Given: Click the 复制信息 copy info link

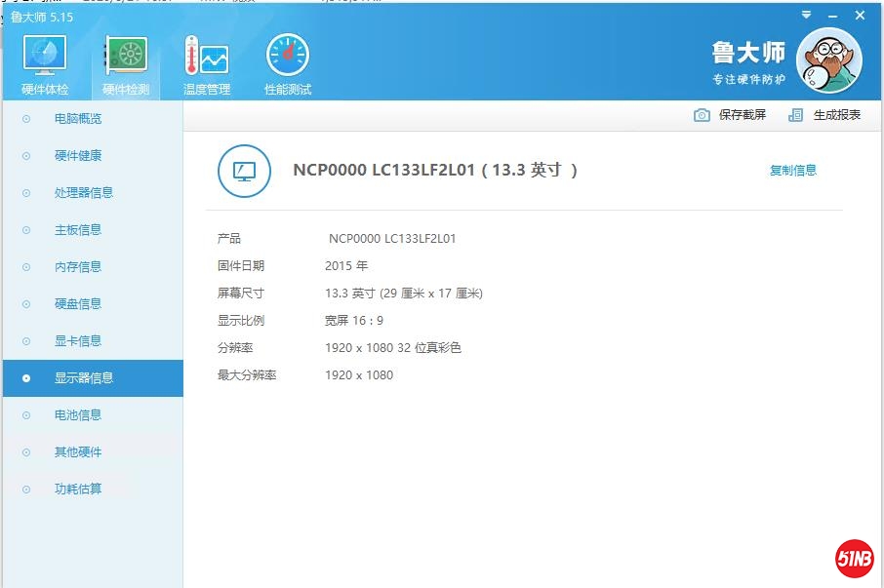Looking at the screenshot, I should 792,170.
